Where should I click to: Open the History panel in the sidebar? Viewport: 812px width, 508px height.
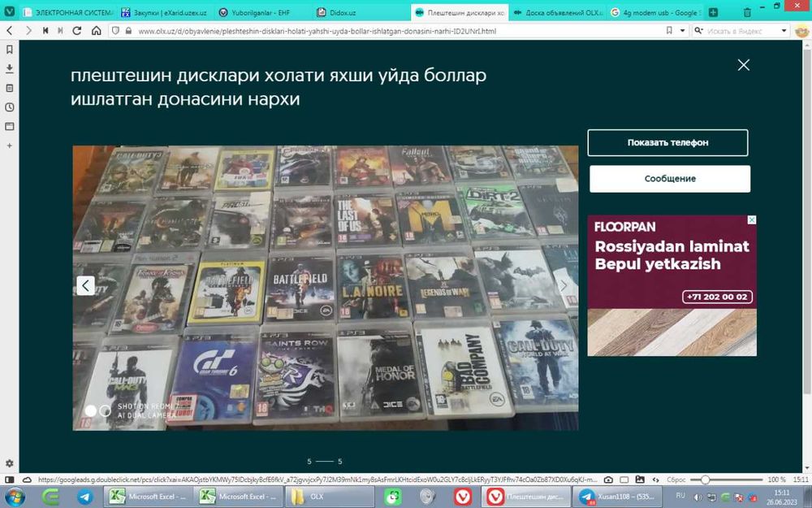pyautogui.click(x=9, y=107)
